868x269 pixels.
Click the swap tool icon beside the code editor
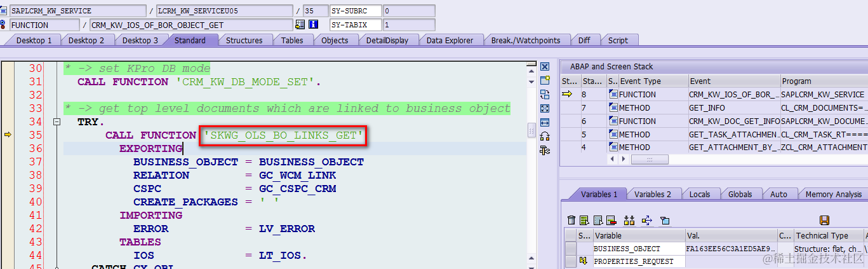pyautogui.click(x=544, y=95)
